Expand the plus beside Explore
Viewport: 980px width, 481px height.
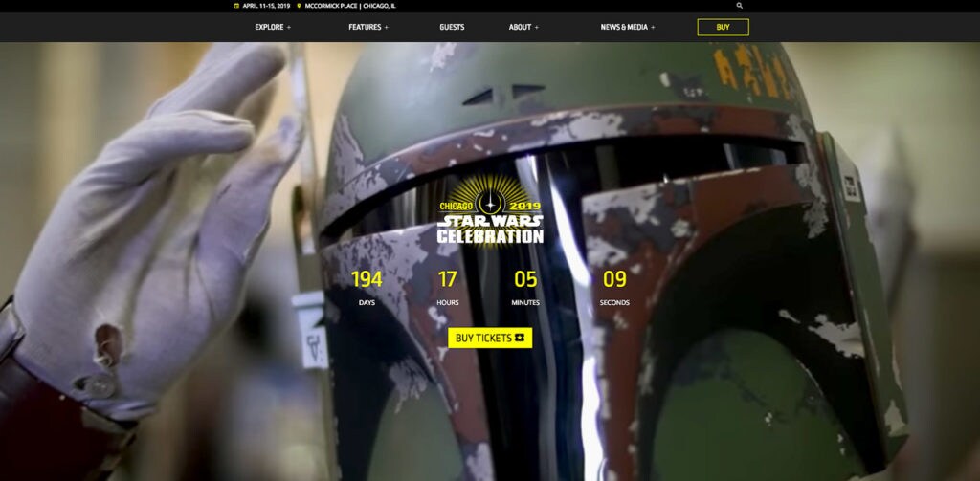pos(289,27)
